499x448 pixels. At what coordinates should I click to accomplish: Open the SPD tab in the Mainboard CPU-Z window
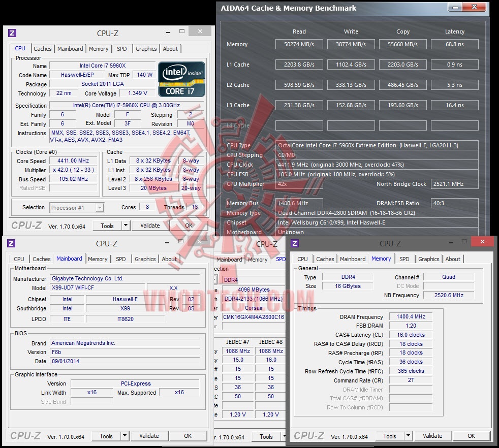(x=120, y=259)
